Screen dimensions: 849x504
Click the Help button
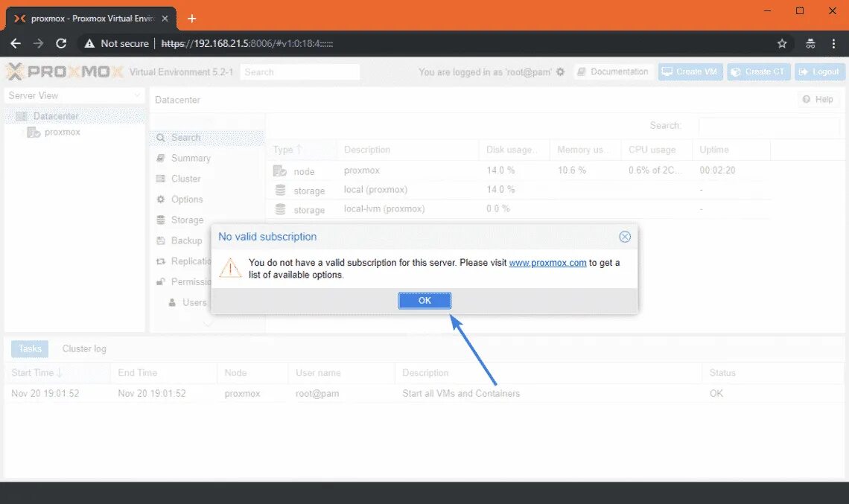[x=818, y=100]
